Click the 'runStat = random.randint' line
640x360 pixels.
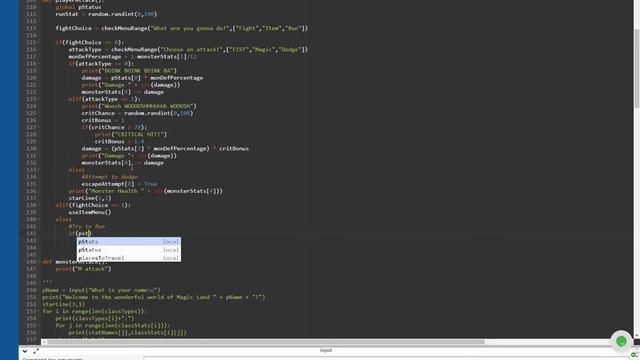(x=106, y=14)
